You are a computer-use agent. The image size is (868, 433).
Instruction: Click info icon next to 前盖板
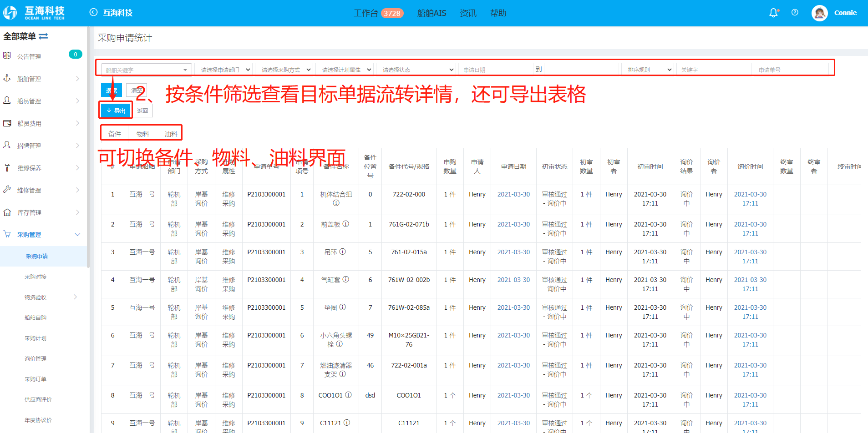(346, 224)
